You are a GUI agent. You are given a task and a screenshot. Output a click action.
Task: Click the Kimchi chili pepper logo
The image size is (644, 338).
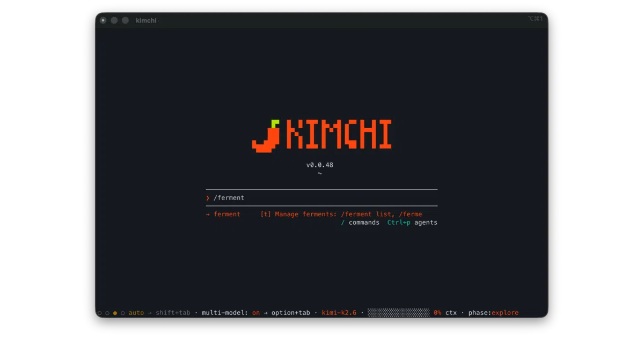click(x=266, y=136)
